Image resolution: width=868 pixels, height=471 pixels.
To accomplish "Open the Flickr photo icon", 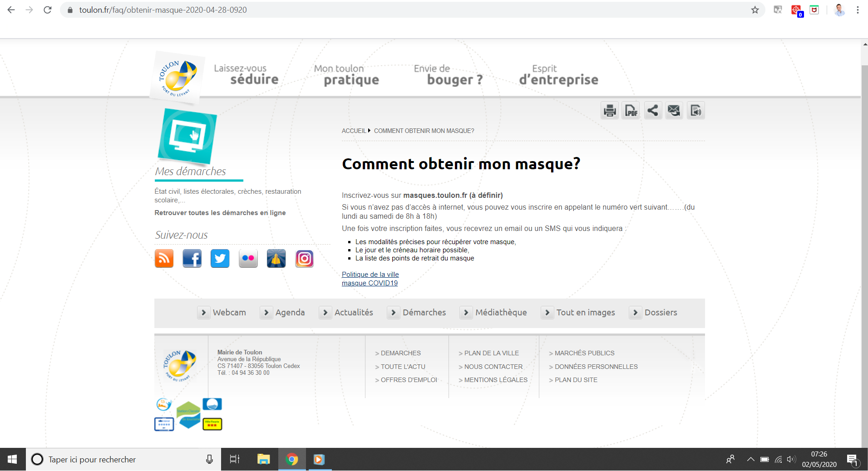I will (x=248, y=259).
